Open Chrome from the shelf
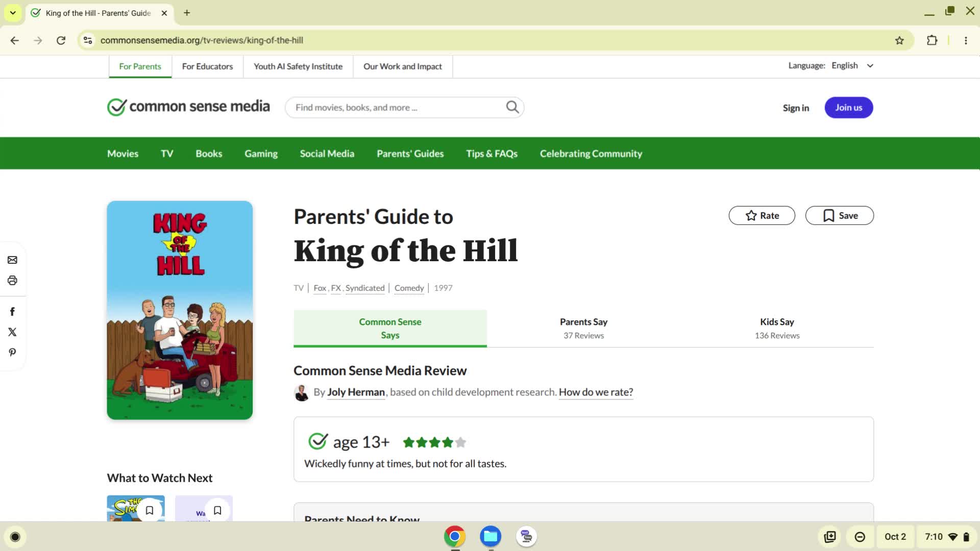The height and width of the screenshot is (551, 980). pyautogui.click(x=454, y=537)
